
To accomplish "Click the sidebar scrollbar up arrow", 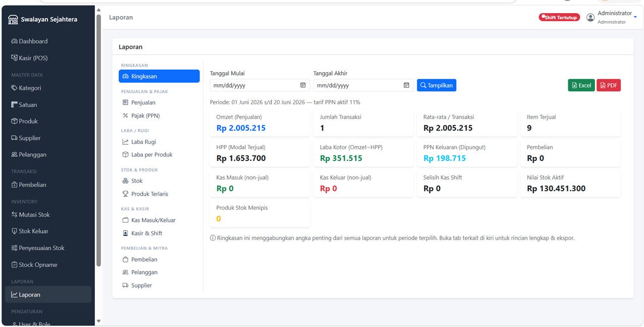I will tap(98, 10).
